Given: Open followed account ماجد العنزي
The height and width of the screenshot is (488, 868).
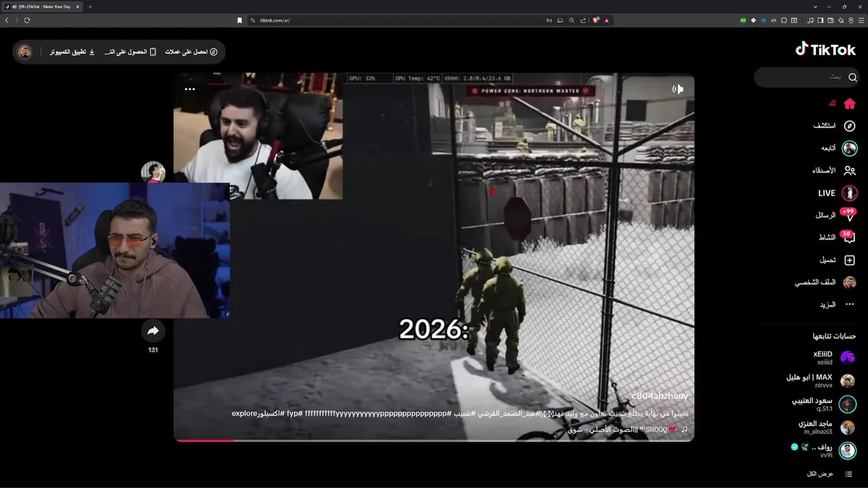Looking at the screenshot, I should point(827,427).
